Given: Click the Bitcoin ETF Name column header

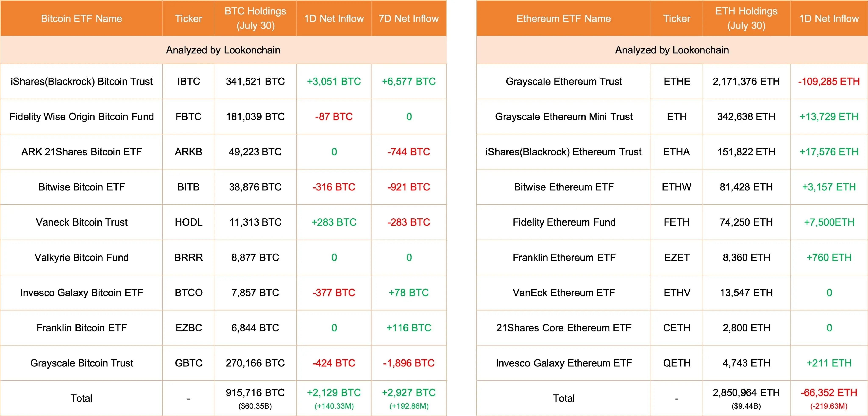Looking at the screenshot, I should (81, 18).
